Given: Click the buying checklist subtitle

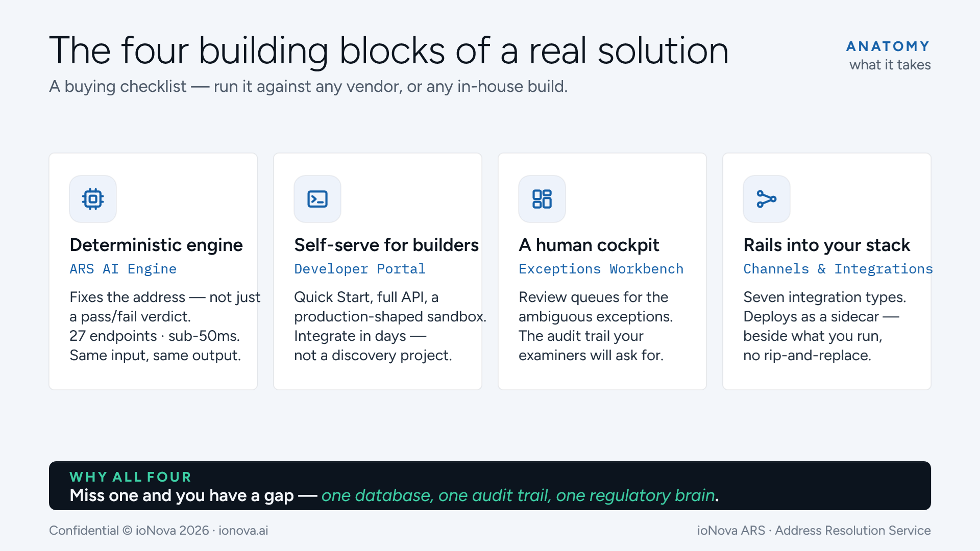Looking at the screenshot, I should coord(308,87).
